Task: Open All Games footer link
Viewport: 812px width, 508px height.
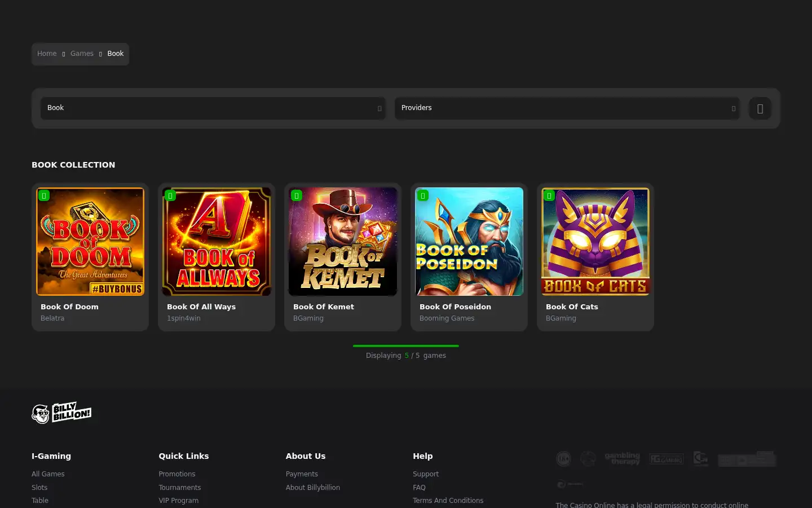Action: click(x=48, y=474)
